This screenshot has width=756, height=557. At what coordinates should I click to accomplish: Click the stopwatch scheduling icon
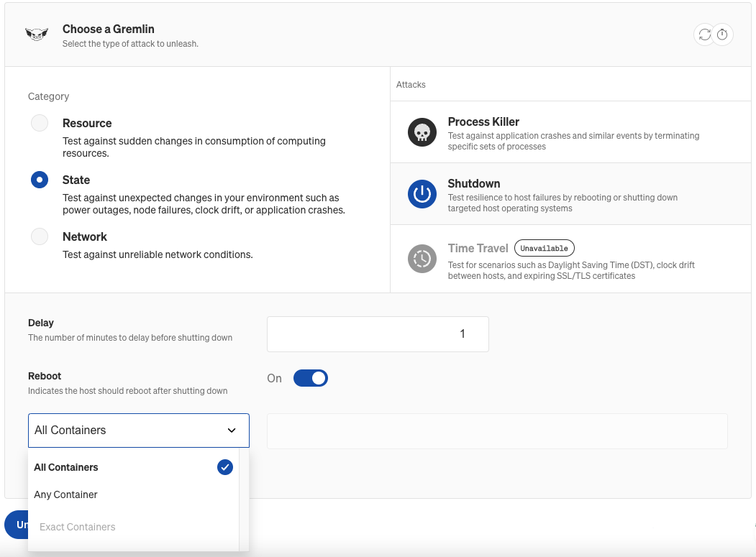(722, 34)
